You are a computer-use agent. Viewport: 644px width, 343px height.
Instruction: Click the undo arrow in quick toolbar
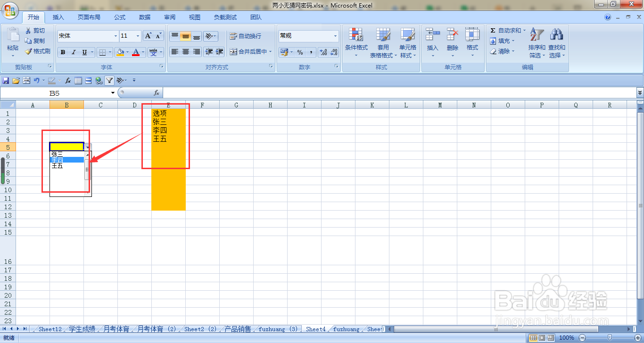point(36,81)
